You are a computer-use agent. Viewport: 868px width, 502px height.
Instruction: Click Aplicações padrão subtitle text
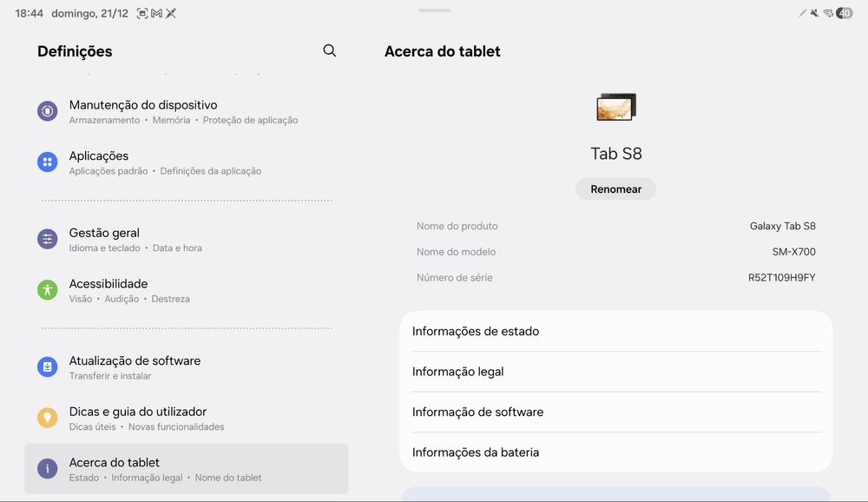pyautogui.click(x=108, y=171)
